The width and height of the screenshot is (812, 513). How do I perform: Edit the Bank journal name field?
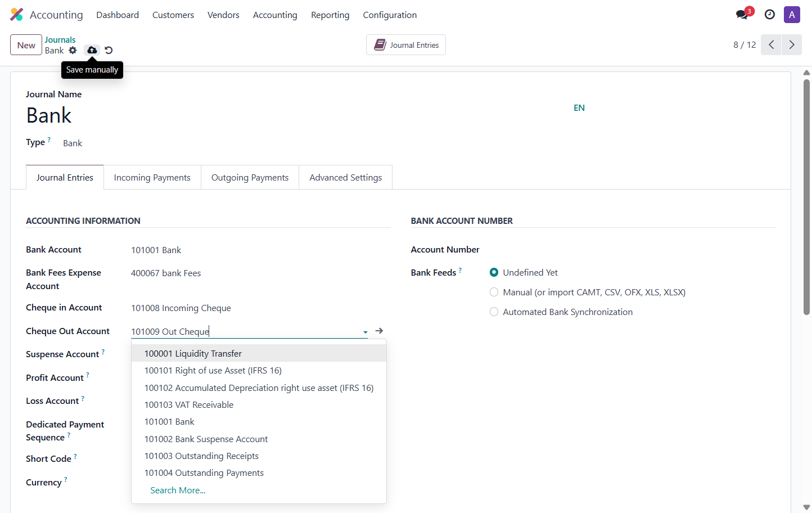298,115
